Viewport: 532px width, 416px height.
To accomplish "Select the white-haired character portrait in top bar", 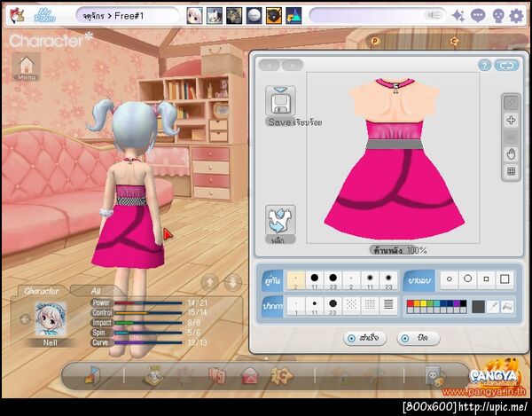I will pos(194,16).
